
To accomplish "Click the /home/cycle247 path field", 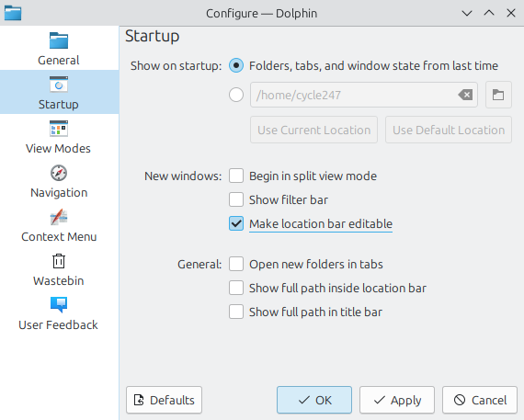I will coord(364,95).
